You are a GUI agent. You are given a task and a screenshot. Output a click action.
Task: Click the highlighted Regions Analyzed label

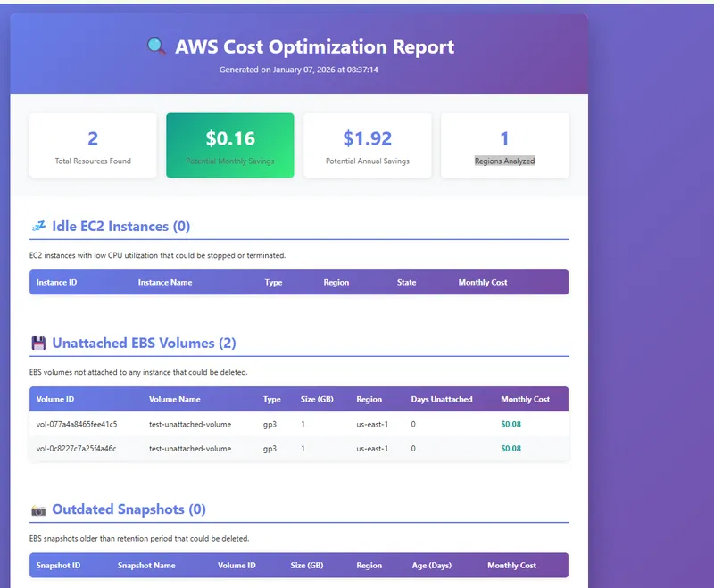(504, 161)
